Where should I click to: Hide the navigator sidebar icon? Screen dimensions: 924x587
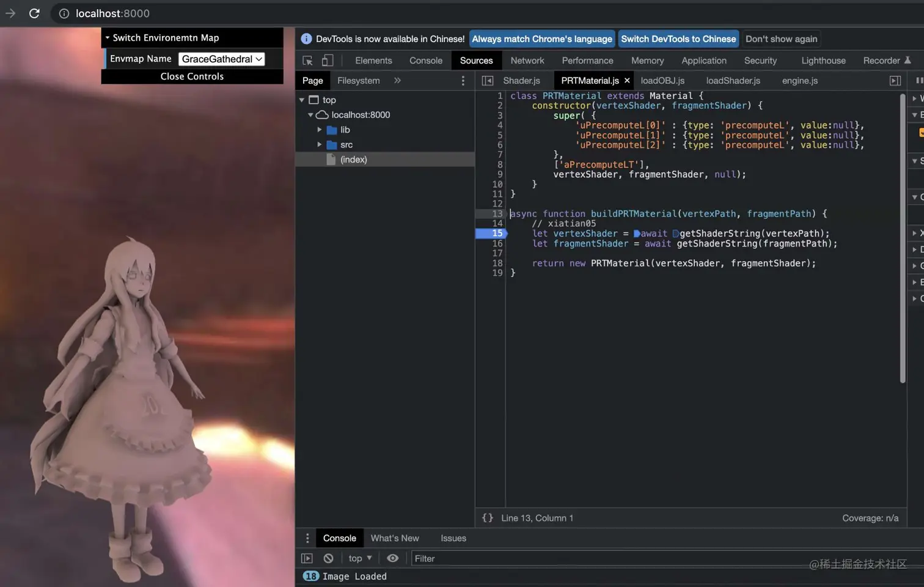(x=487, y=81)
